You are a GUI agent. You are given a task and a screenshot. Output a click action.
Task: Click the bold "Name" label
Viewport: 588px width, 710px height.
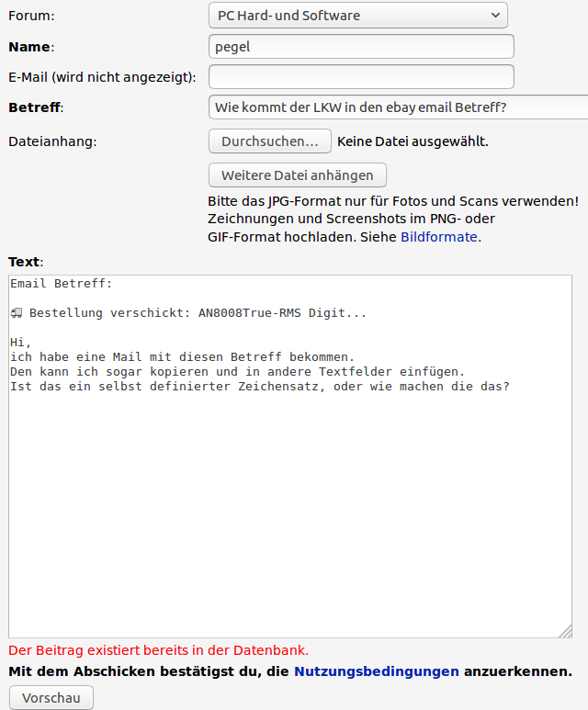tap(29, 47)
